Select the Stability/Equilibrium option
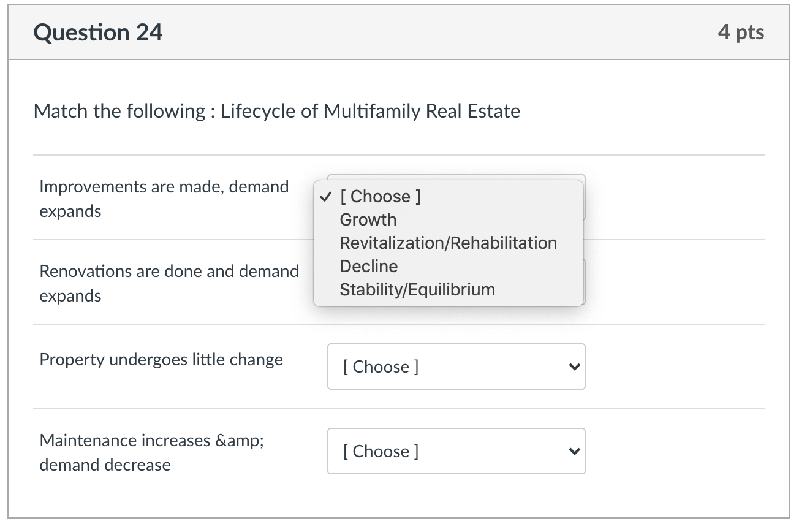Screen dimensions: 799x532 pyautogui.click(x=417, y=289)
